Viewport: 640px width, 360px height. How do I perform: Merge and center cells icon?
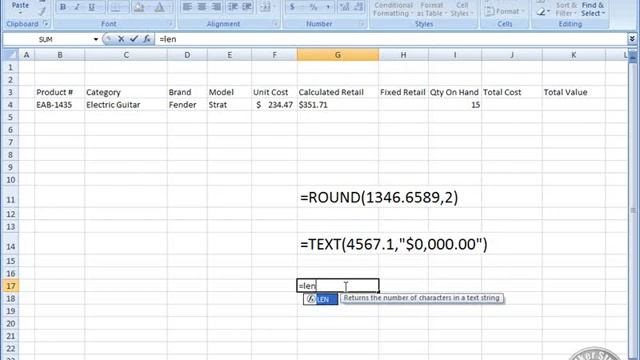pos(266,7)
